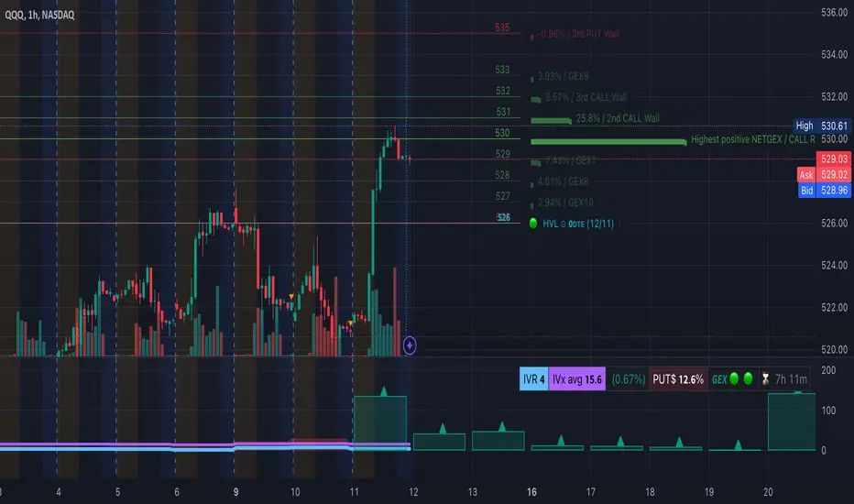Click the tall green bar at day 11

[380, 422]
